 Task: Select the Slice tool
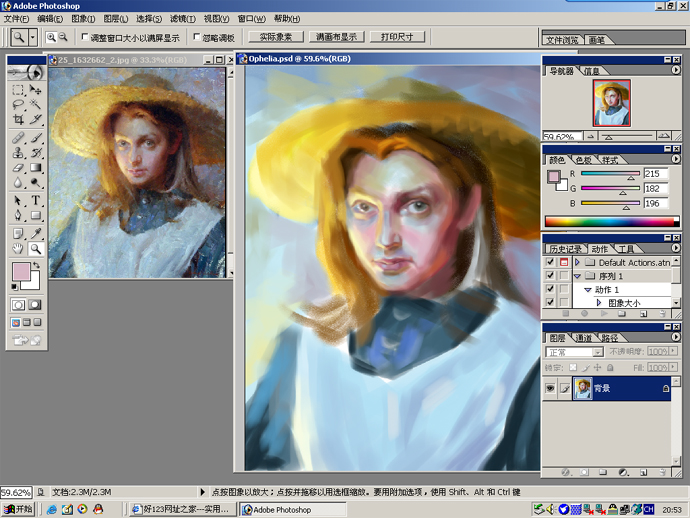pyautogui.click(x=35, y=119)
